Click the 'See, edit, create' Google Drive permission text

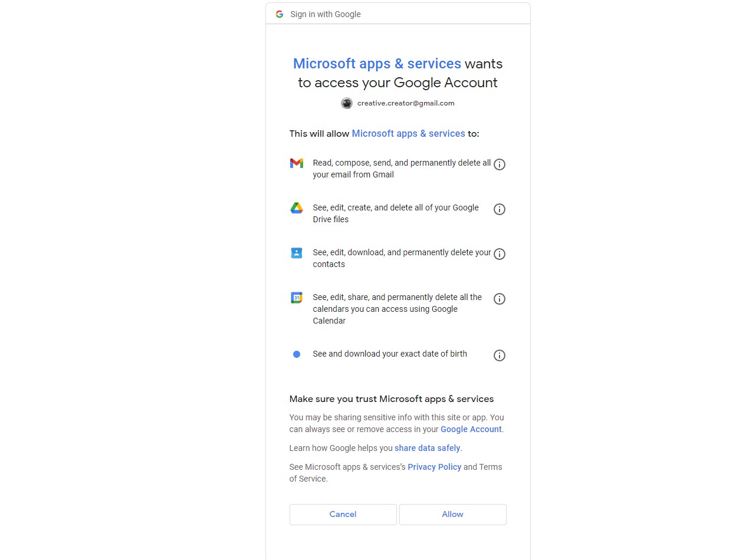(x=396, y=213)
